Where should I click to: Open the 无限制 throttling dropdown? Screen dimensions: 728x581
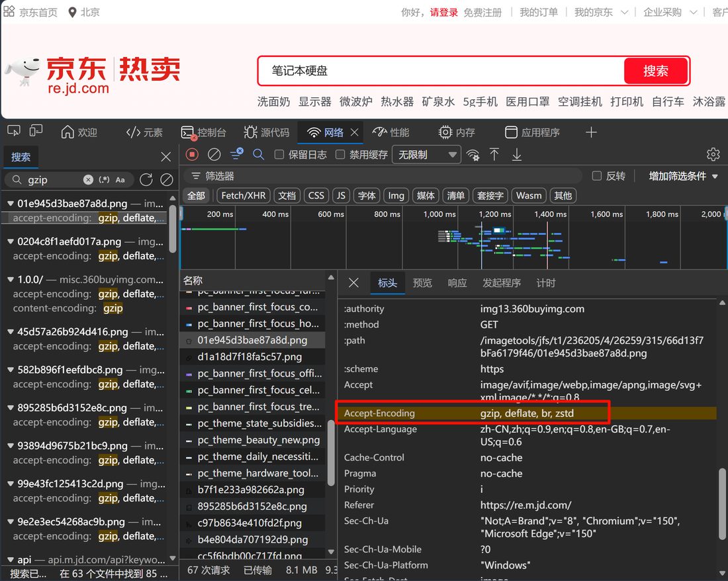pos(427,155)
